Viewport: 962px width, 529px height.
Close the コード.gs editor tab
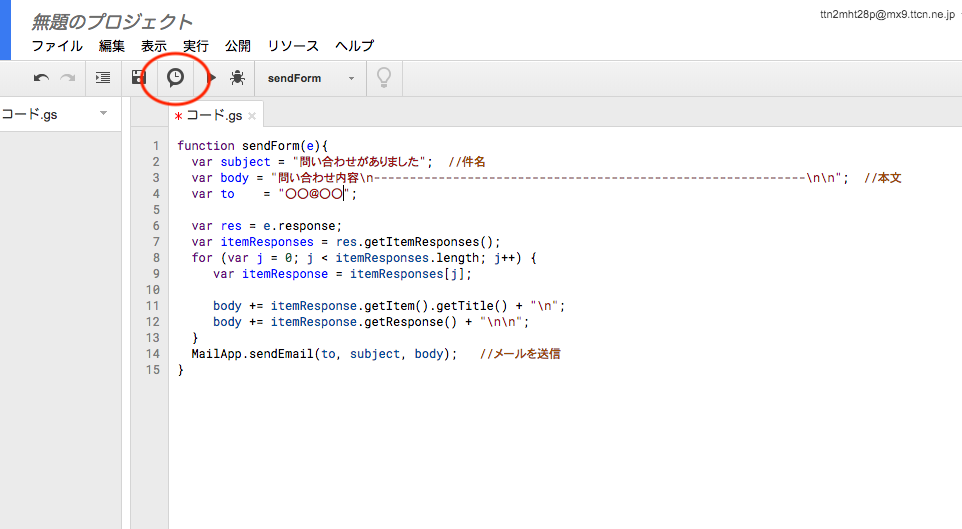pyautogui.click(x=252, y=116)
